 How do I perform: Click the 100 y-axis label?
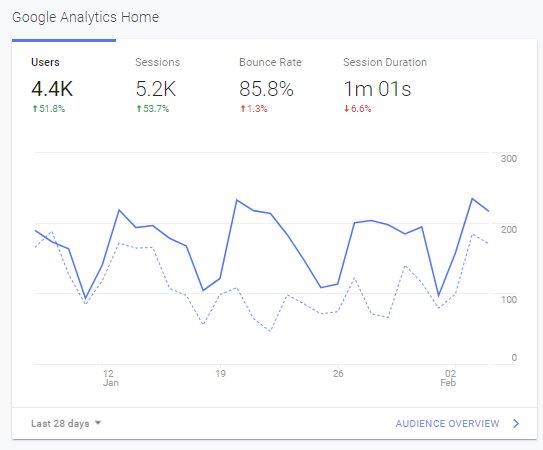(509, 299)
